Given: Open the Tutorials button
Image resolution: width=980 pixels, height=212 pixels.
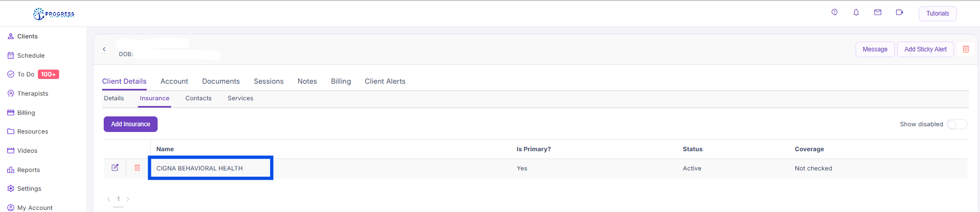Looking at the screenshot, I should click(937, 14).
